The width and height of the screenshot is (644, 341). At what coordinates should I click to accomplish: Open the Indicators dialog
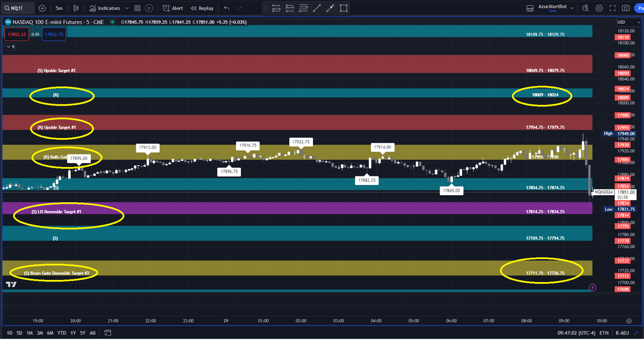(105, 8)
